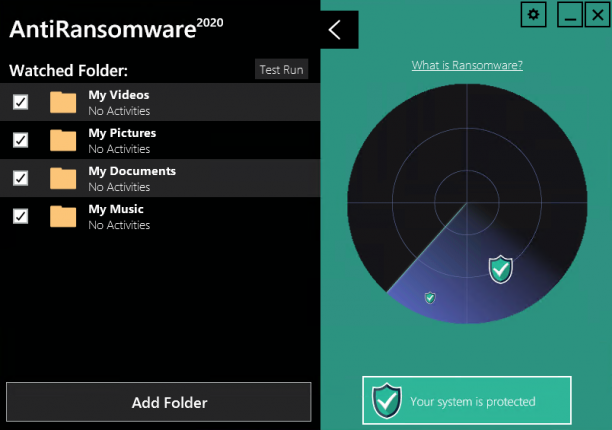Click the large shield icon on the radar
This screenshot has width=612, height=430.
click(500, 269)
